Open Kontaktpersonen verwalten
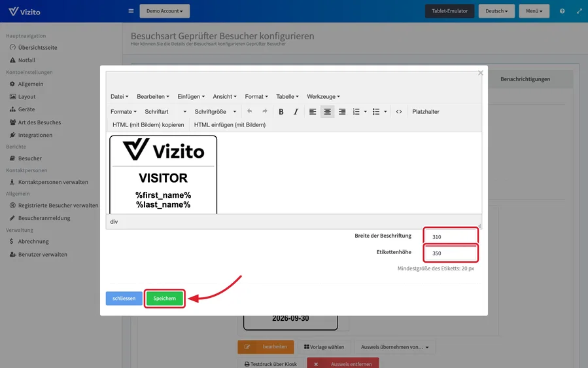Screen dimensions: 588x368 click(x=49, y=182)
